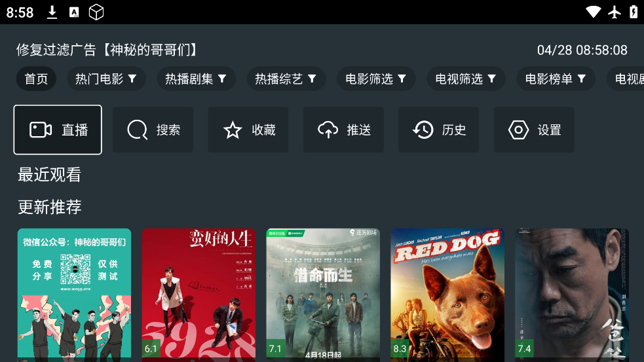Expand the 热门电影 filter arrow
This screenshot has width=644, height=362.
coord(132,79)
